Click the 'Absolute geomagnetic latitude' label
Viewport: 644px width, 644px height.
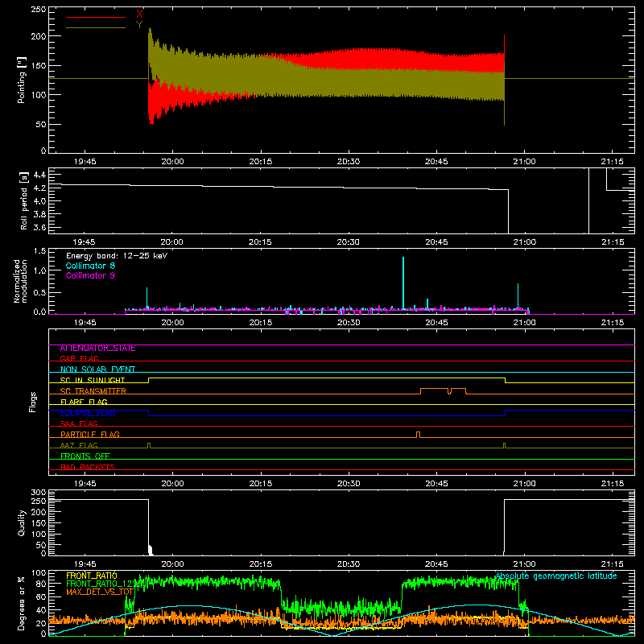pyautogui.click(x=556, y=576)
